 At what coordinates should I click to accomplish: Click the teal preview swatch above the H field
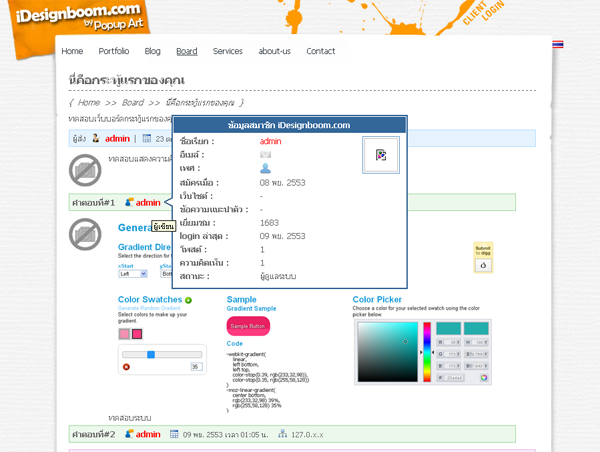click(476, 328)
